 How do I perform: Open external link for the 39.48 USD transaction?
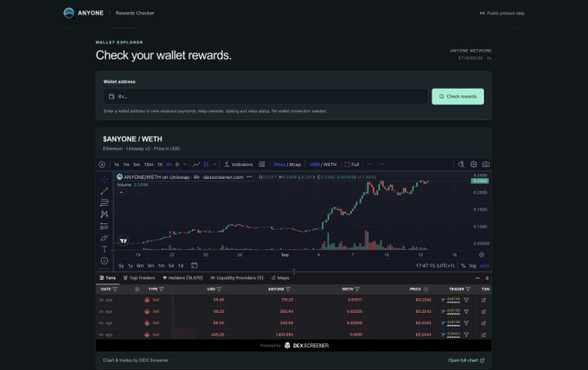tap(483, 300)
